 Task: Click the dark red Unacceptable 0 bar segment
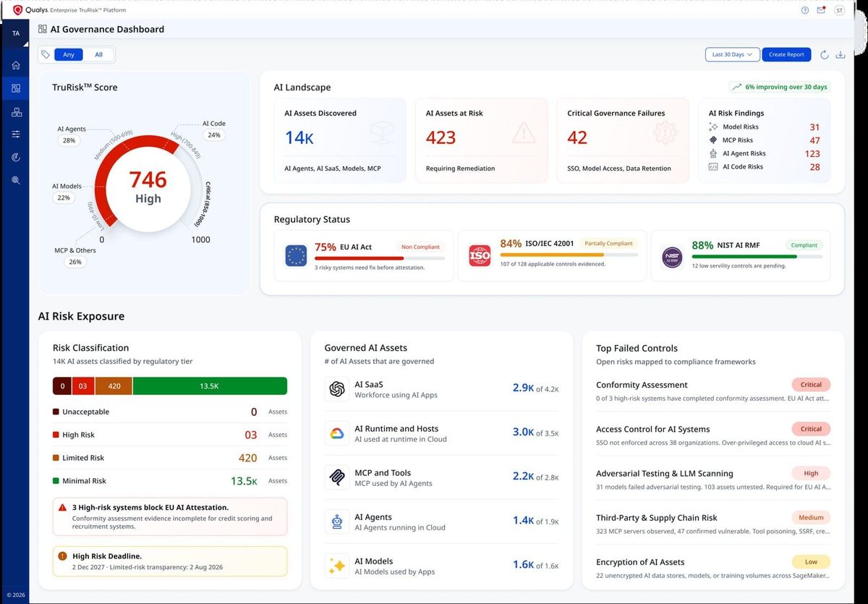(x=62, y=386)
